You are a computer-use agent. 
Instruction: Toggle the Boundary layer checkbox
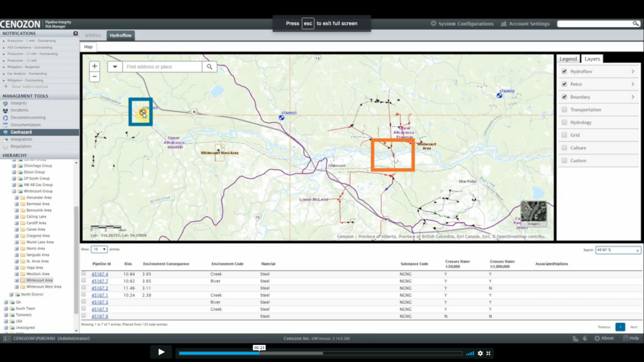(x=564, y=97)
